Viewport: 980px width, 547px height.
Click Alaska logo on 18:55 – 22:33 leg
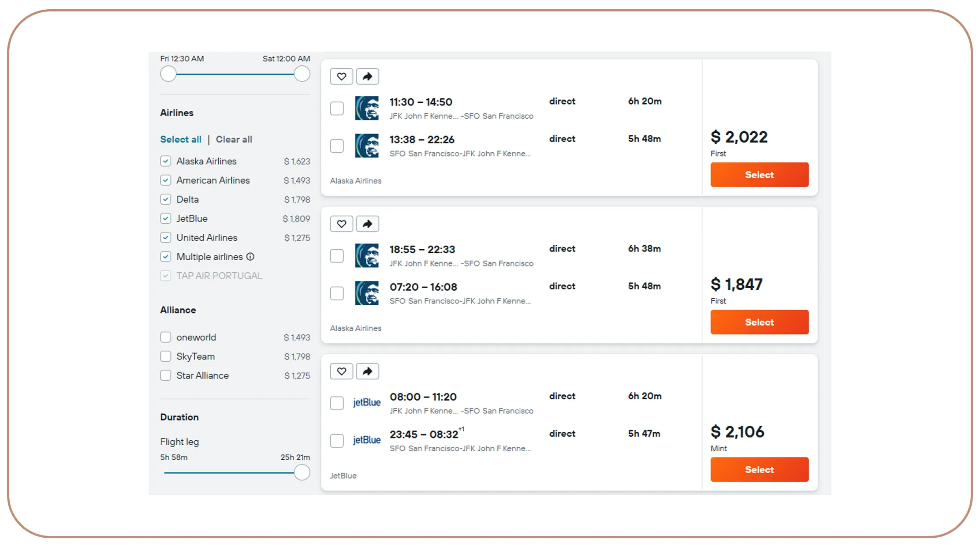[x=367, y=255]
